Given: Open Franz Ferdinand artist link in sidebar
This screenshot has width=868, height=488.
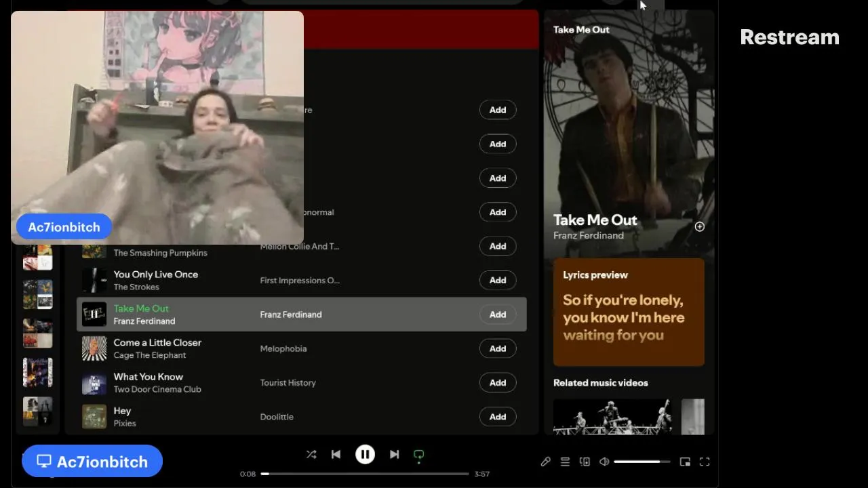Looking at the screenshot, I should pos(589,235).
